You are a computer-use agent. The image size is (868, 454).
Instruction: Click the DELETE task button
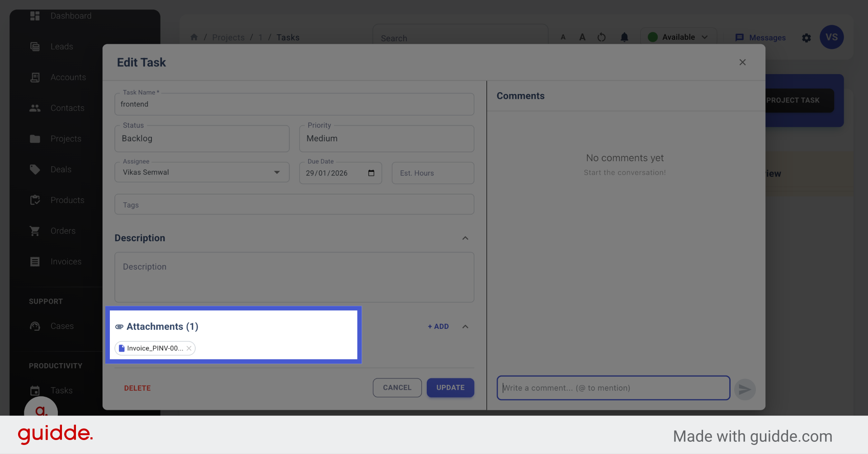pyautogui.click(x=137, y=388)
